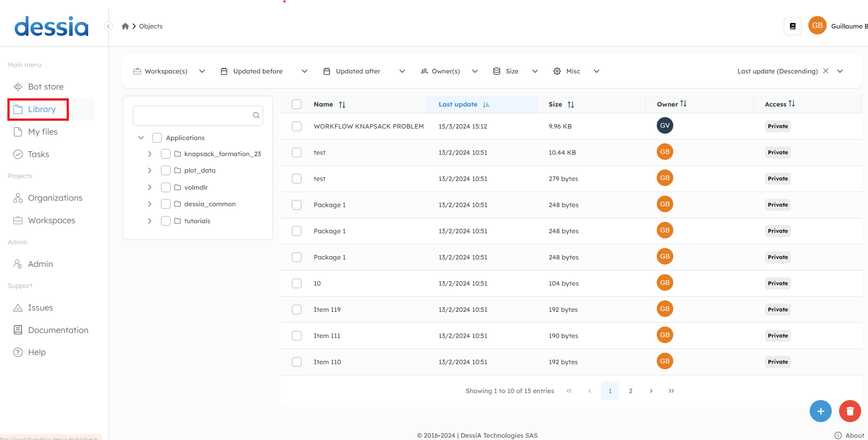Click the About link in footer

point(855,435)
